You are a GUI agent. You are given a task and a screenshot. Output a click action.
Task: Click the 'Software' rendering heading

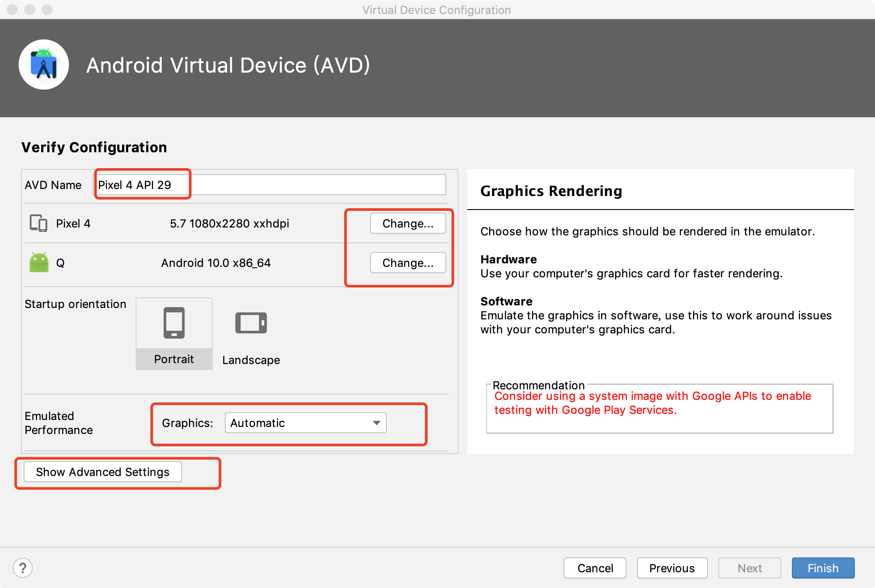coord(506,301)
